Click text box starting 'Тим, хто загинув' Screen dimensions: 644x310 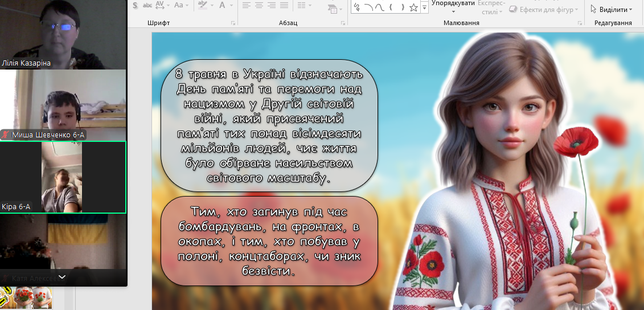point(269,241)
